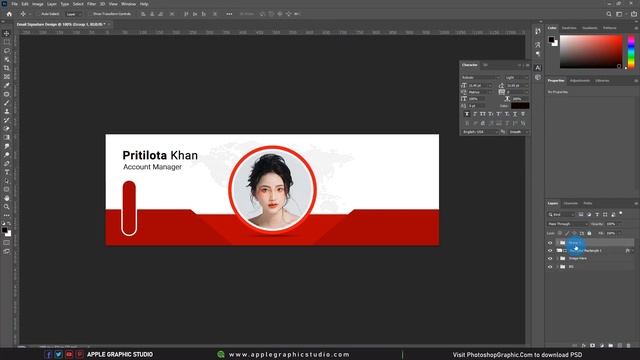Click Lock All icon in Layers panel
Viewport: 640px width, 360px height.
589,233
